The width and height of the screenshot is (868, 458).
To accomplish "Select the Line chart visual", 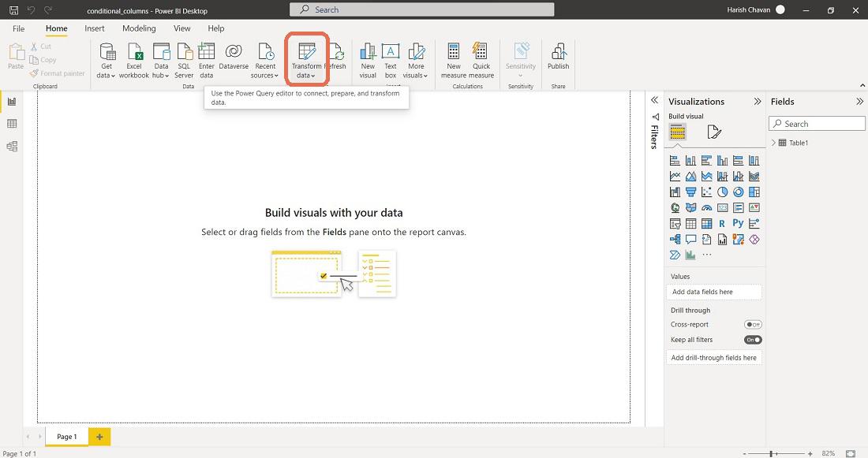I will click(x=675, y=177).
